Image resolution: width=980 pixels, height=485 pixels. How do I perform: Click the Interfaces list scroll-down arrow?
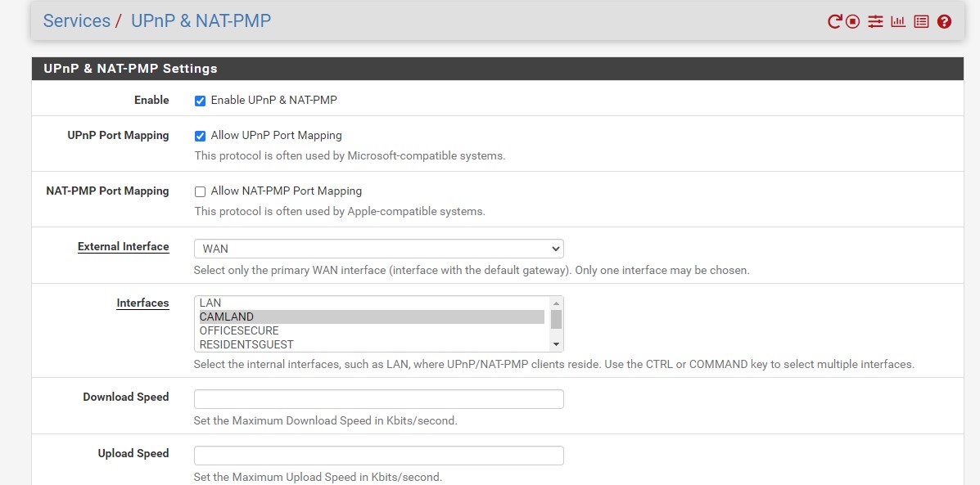(556, 344)
